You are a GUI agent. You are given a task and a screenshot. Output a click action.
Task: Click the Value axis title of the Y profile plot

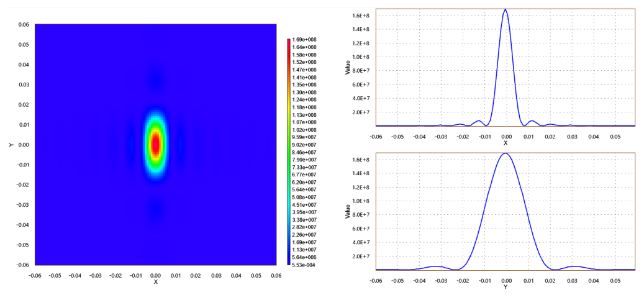348,211
